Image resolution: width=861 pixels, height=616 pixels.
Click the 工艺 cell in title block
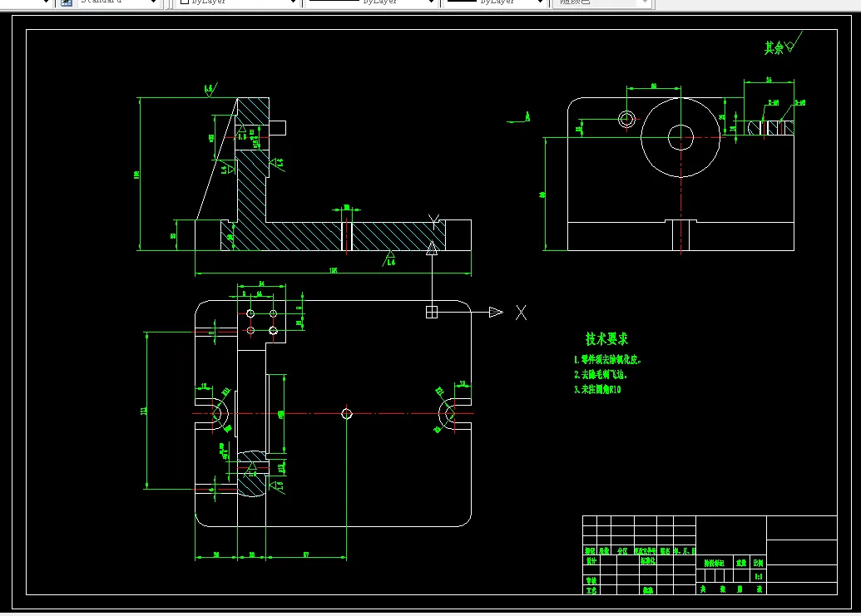tap(591, 591)
